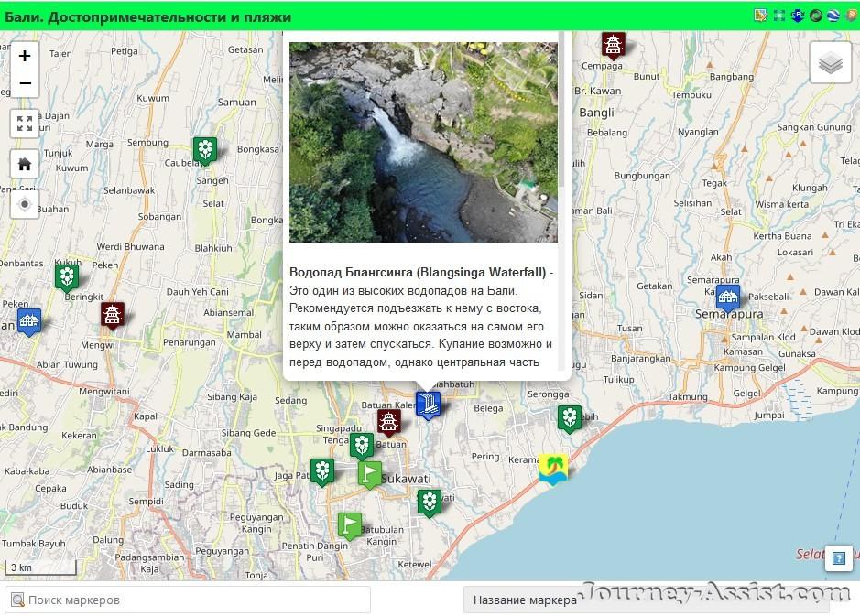
Task: Zoom out of the map
Action: tap(25, 83)
